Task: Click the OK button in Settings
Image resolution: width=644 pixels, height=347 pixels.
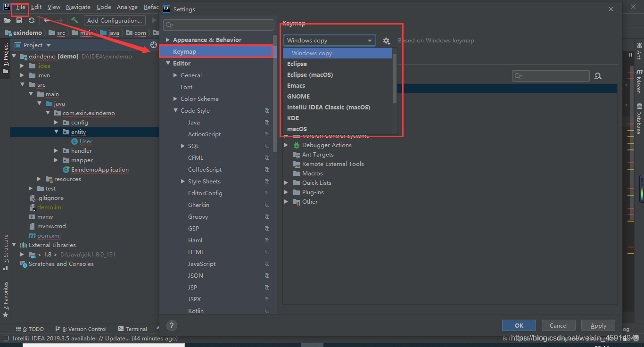Action: click(519, 325)
